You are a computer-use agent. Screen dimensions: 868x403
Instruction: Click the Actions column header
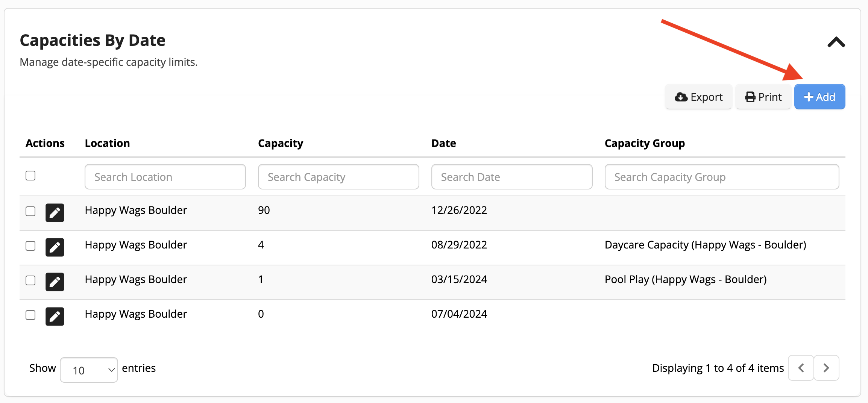click(45, 143)
